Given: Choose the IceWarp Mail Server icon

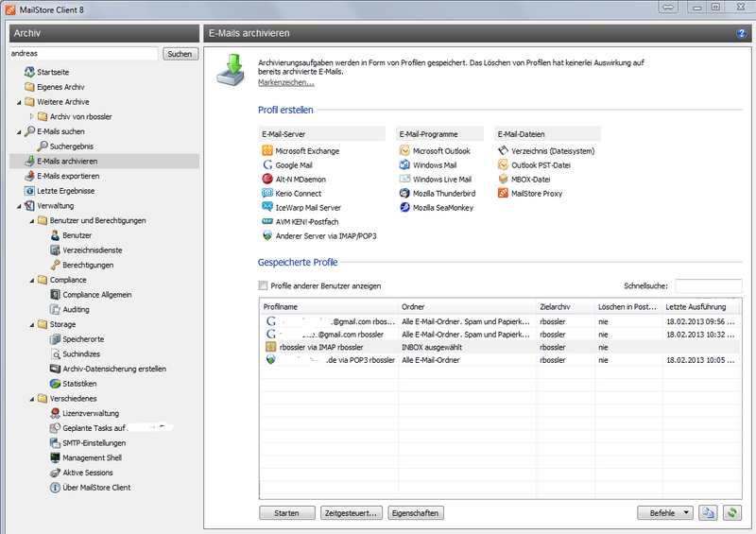Looking at the screenshot, I should (267, 207).
